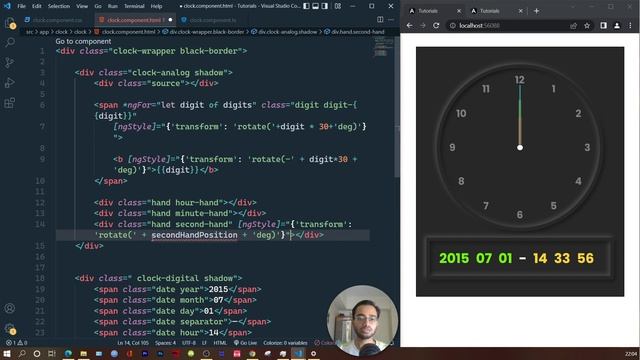Click line number 12 in gutter
The height and width of the screenshot is (360, 640).
40,202
